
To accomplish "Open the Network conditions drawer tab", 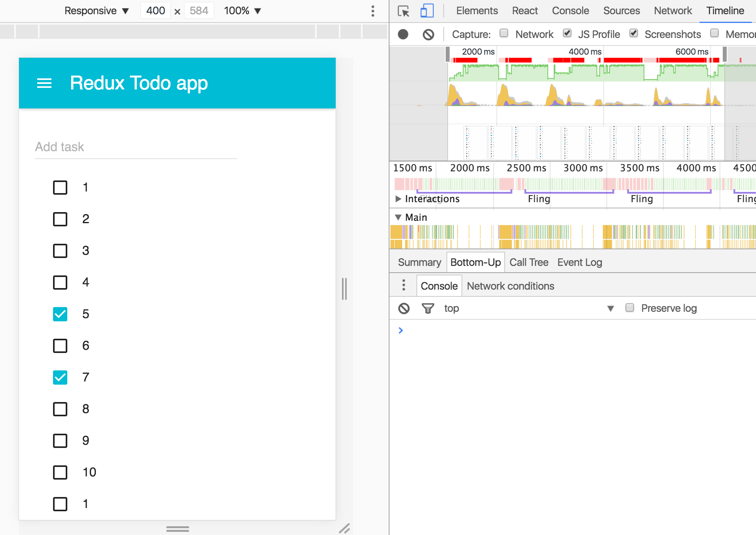I will coord(510,286).
